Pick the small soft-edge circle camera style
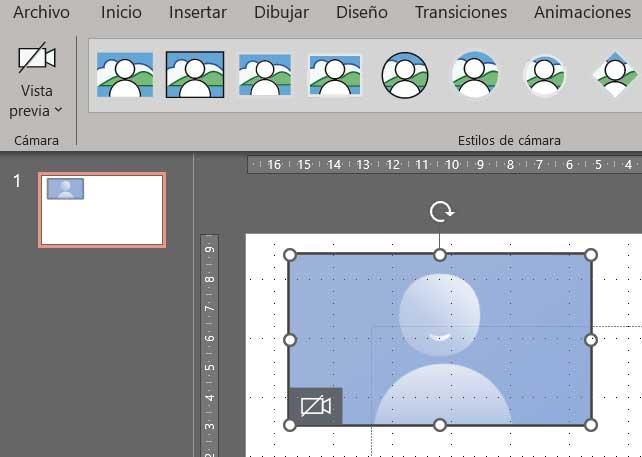This screenshot has width=642, height=457. click(545, 75)
